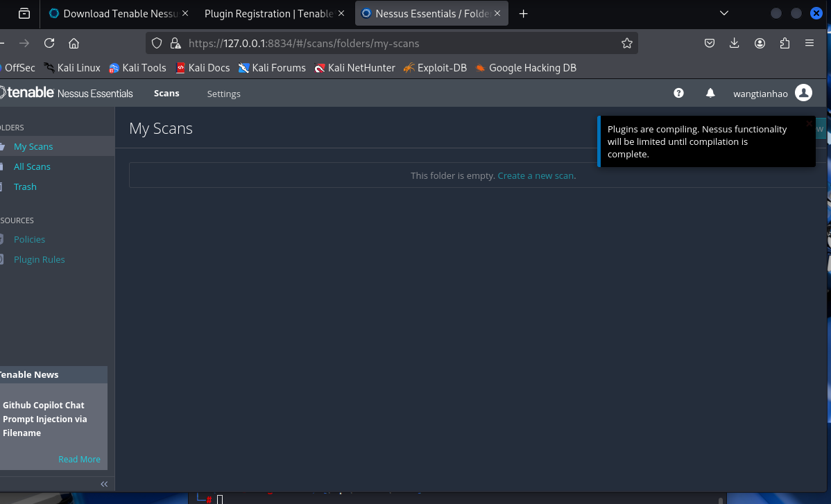Screen dimensions: 831x504
Task: Open the shield tracking protection icon
Action: tap(156, 44)
